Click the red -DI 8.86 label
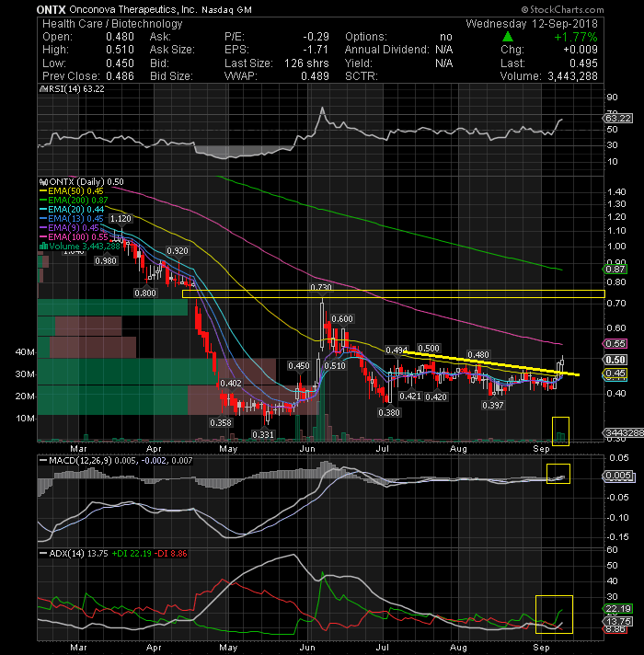The image size is (644, 655). (171, 554)
